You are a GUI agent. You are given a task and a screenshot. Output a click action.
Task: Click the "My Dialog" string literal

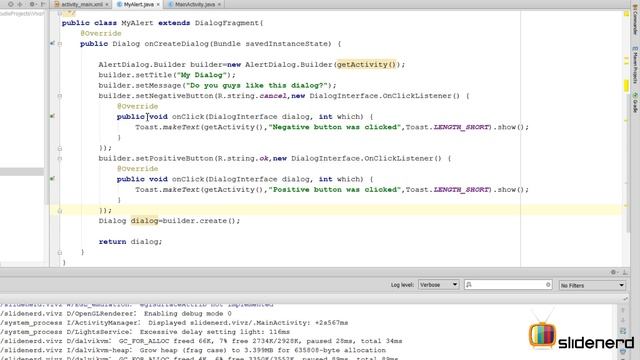point(201,75)
